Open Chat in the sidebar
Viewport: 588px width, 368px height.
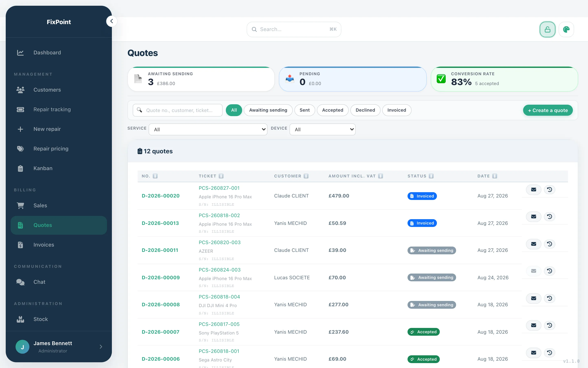(x=59, y=282)
